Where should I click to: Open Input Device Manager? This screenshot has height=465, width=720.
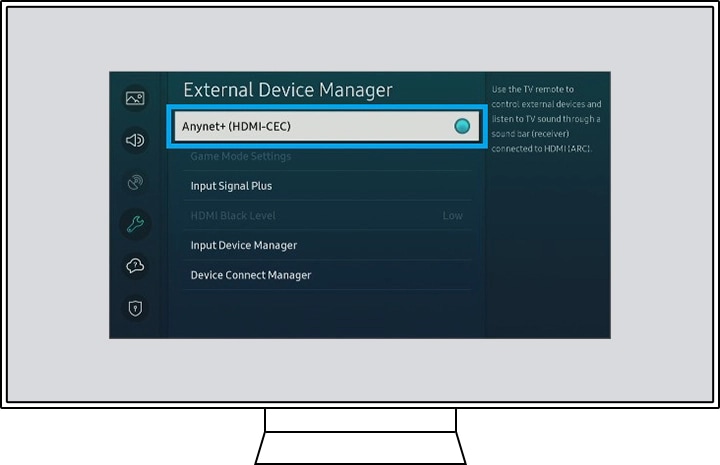[244, 245]
